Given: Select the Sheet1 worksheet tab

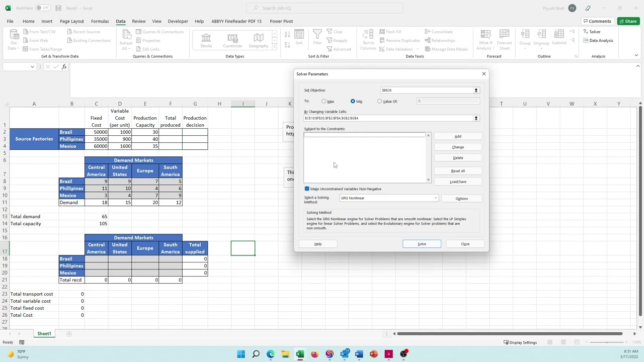Looking at the screenshot, I should coord(44,334).
